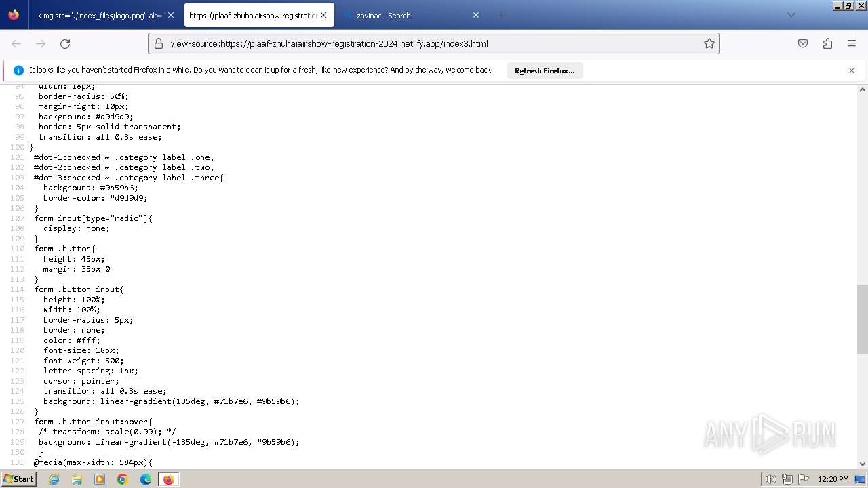Click line 'form input[type="radio"]{'
The width and height of the screenshot is (868, 488).
click(x=94, y=218)
